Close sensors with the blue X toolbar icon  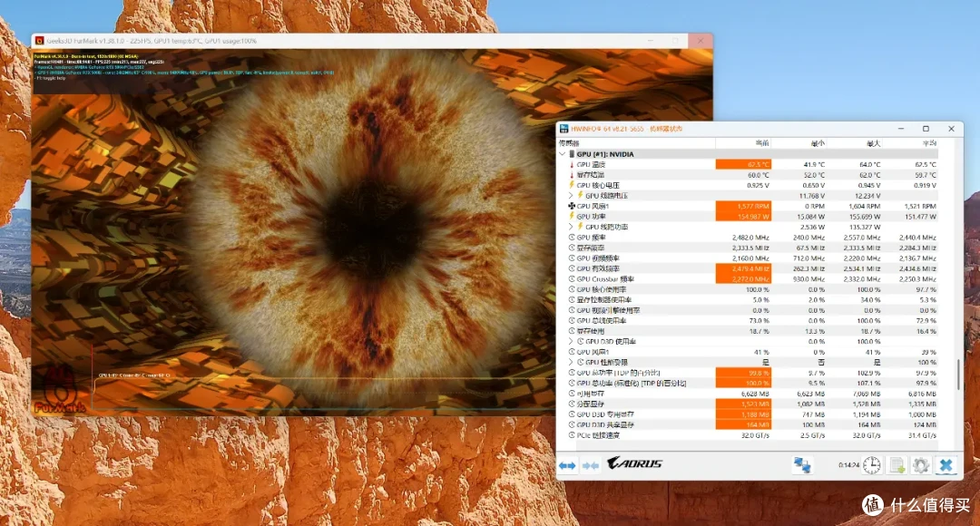point(946,464)
